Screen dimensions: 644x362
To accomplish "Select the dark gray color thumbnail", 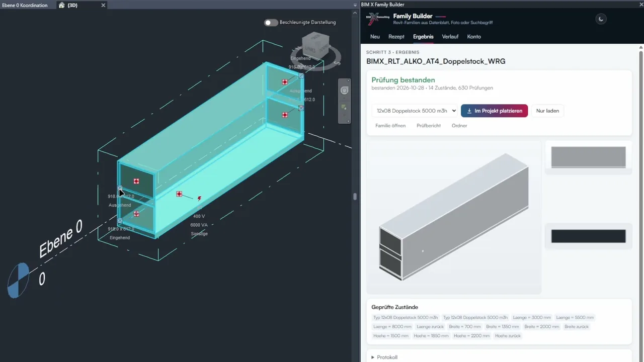I will point(589,236).
